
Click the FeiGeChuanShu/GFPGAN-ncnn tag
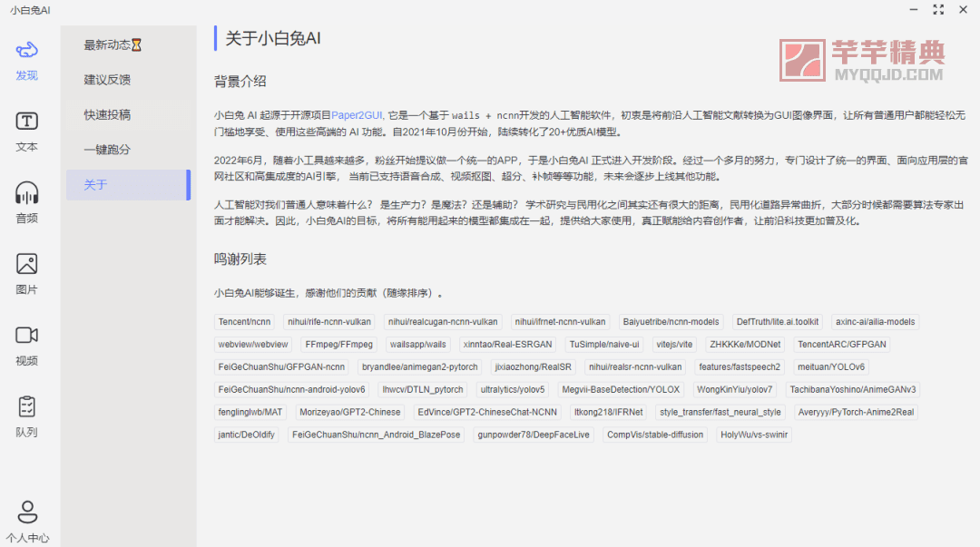(281, 367)
